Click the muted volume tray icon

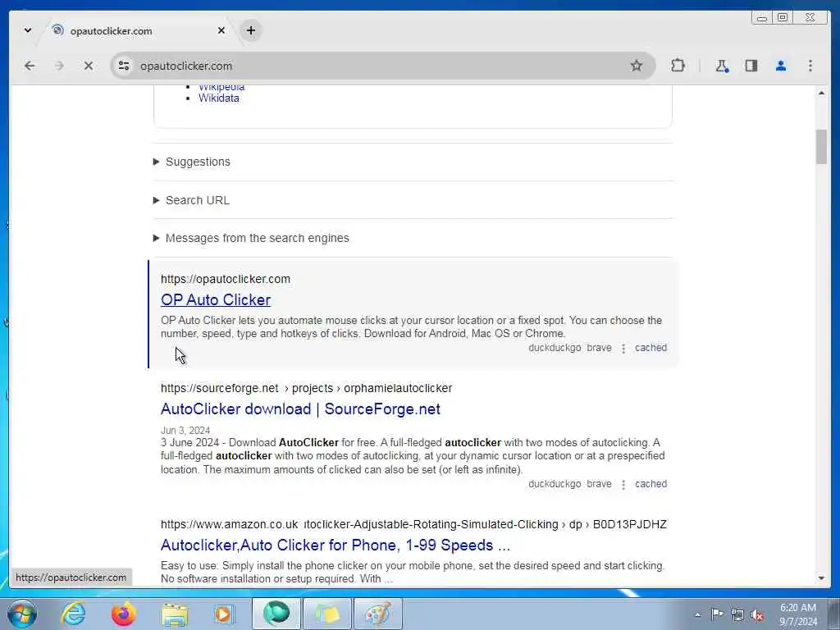(x=757, y=614)
